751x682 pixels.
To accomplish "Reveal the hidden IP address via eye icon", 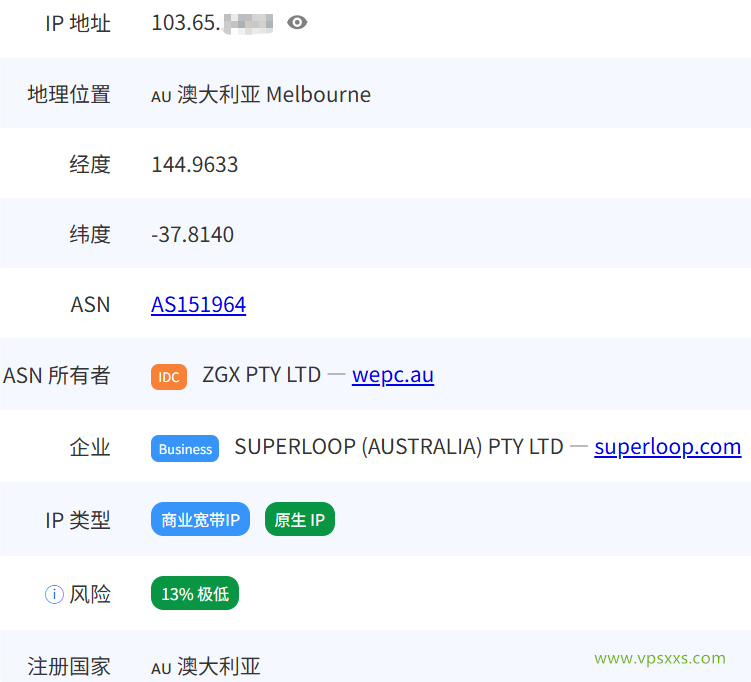I will 297,23.
